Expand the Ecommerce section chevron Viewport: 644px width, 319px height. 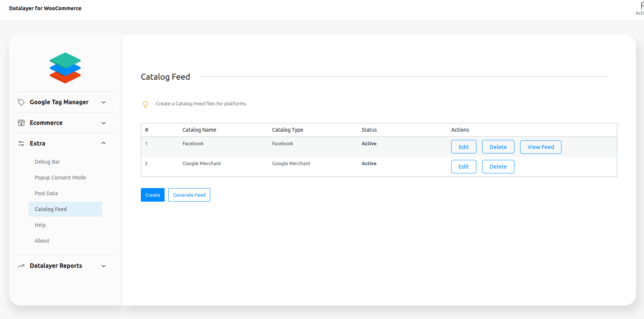(104, 123)
